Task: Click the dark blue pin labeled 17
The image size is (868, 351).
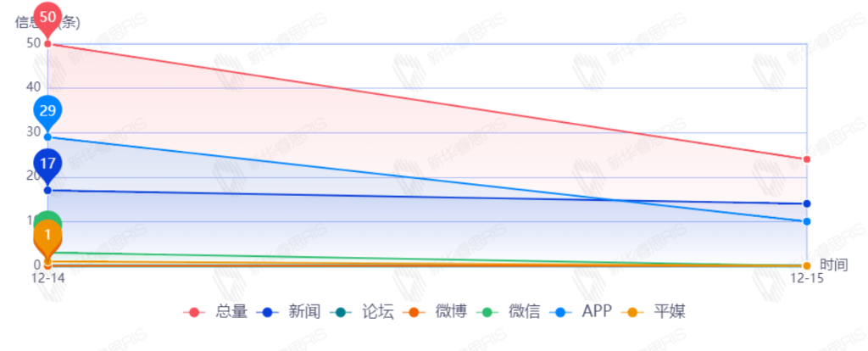Action: point(47,164)
